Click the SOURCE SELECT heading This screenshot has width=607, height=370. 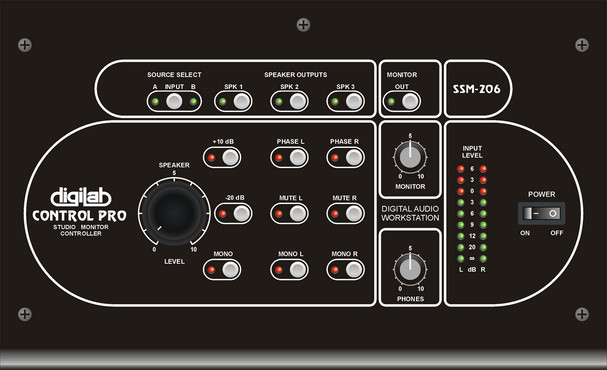[x=174, y=75]
